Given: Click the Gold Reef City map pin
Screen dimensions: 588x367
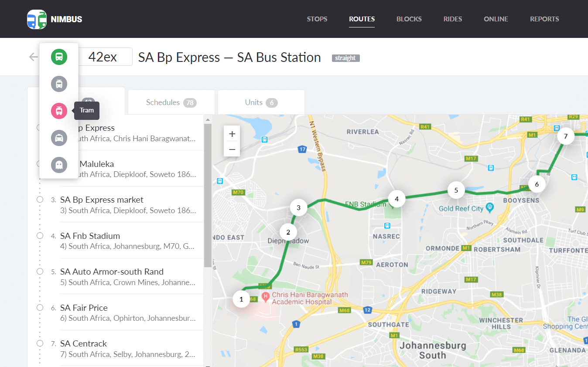Looking at the screenshot, I should coord(490,206).
